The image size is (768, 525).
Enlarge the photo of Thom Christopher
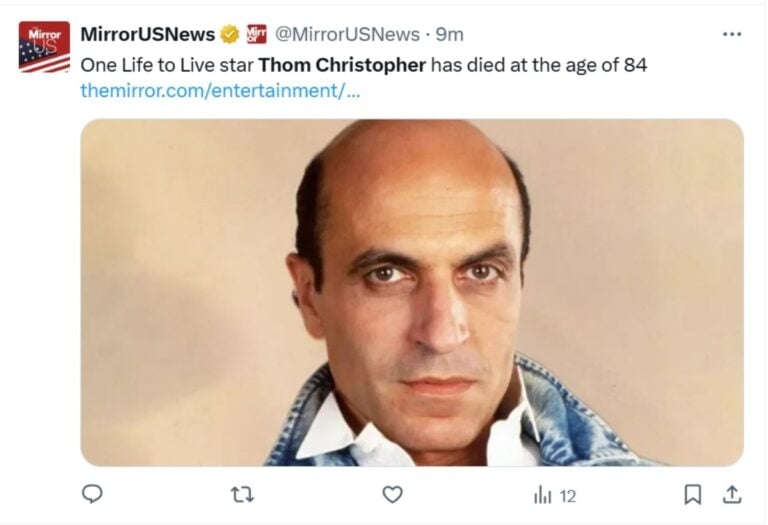click(x=412, y=292)
